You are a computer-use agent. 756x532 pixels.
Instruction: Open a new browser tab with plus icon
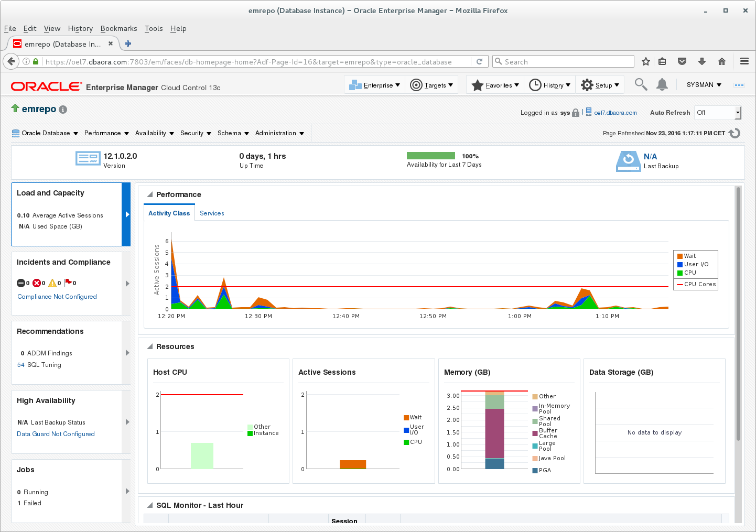click(x=128, y=44)
